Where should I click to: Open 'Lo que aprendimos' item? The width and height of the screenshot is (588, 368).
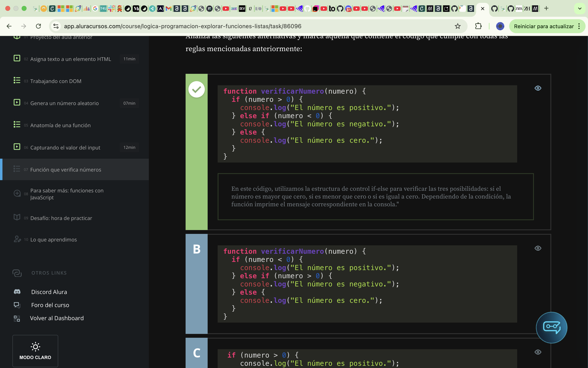[53, 239]
